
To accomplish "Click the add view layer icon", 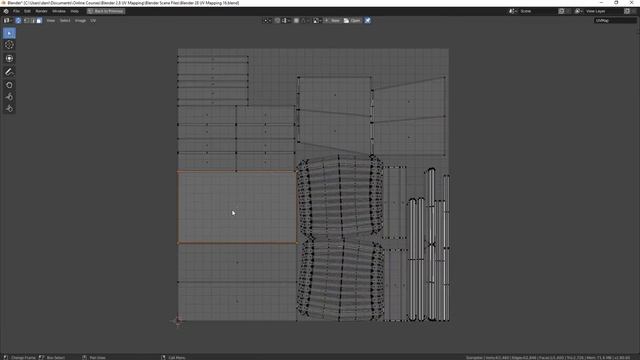I will [627, 11].
